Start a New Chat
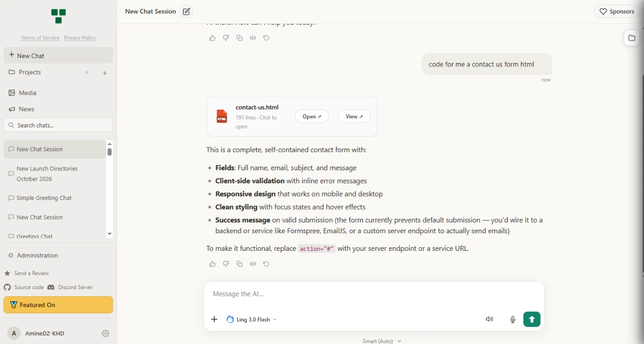 [x=58, y=55]
